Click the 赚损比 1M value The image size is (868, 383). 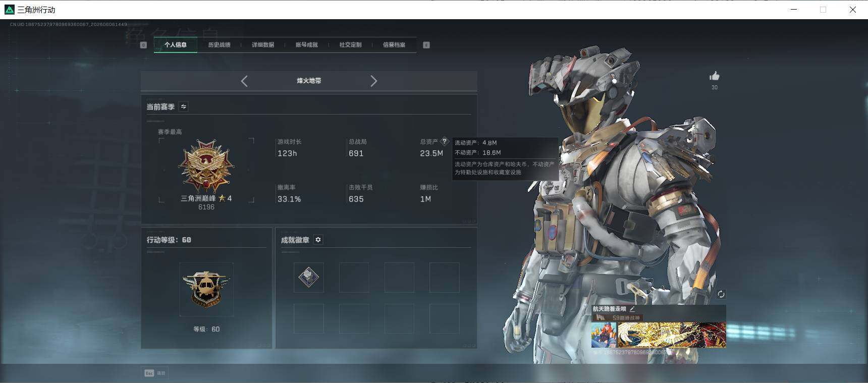425,199
